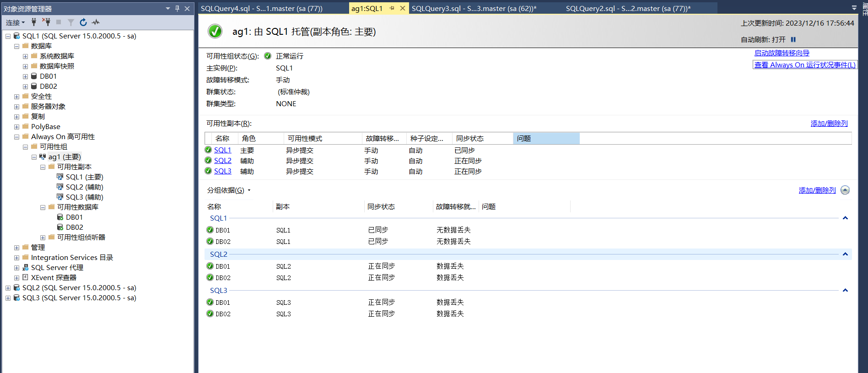The width and height of the screenshot is (868, 373).
Task: Select the SQL2 group header row
Action: [528, 254]
